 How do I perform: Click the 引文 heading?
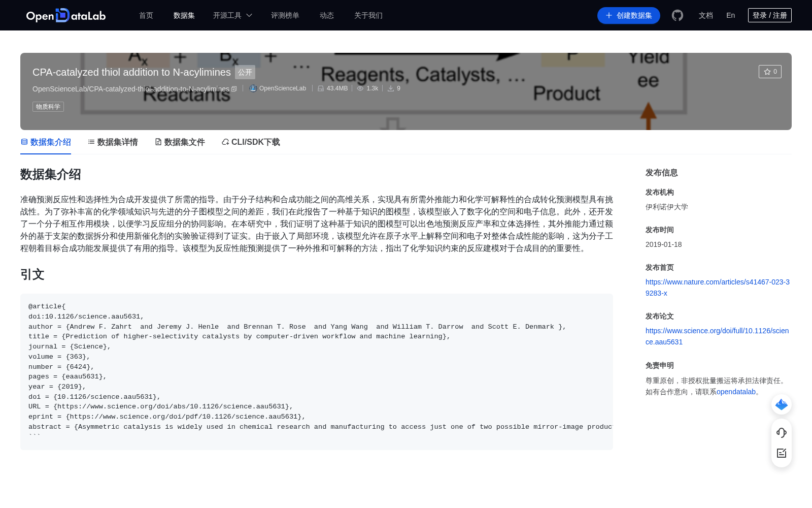click(32, 274)
